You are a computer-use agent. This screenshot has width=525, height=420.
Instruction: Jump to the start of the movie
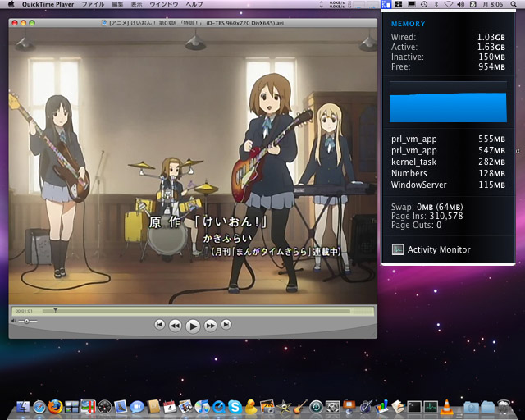[160, 325]
